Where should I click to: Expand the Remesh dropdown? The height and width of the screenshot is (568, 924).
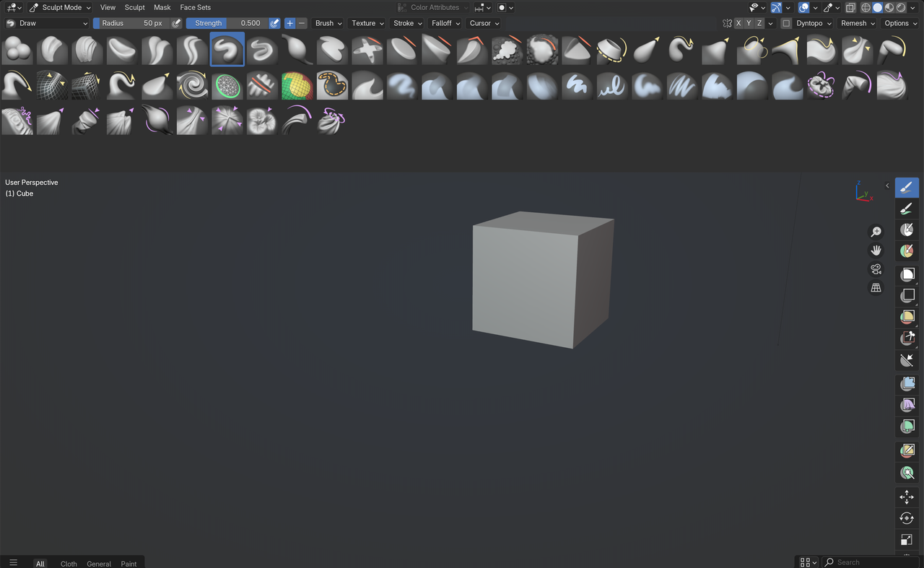click(858, 23)
